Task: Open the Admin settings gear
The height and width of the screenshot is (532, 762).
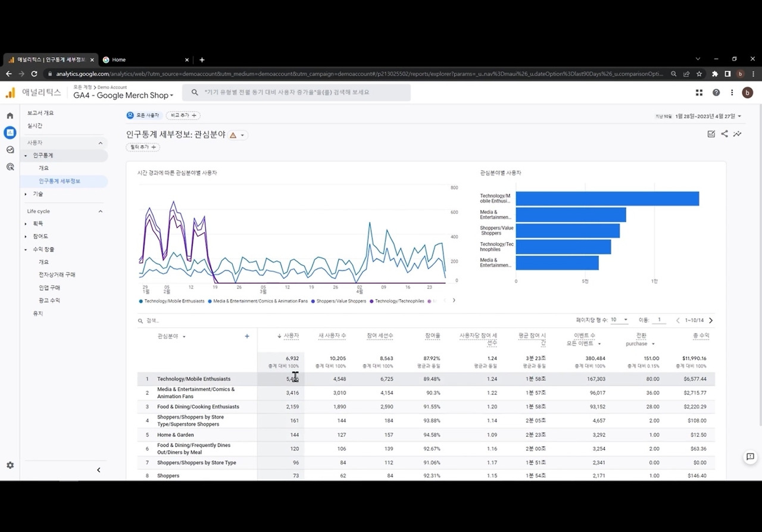Action: [x=10, y=465]
